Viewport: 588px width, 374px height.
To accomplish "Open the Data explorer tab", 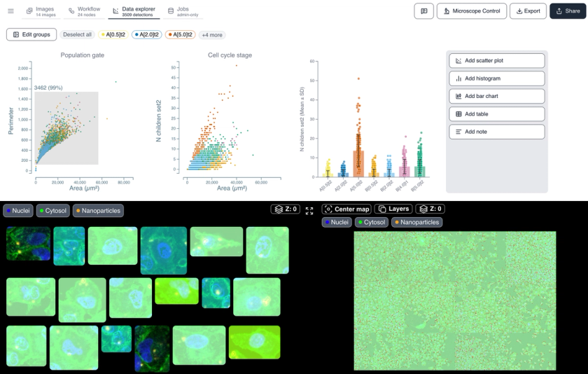I will [x=134, y=12].
